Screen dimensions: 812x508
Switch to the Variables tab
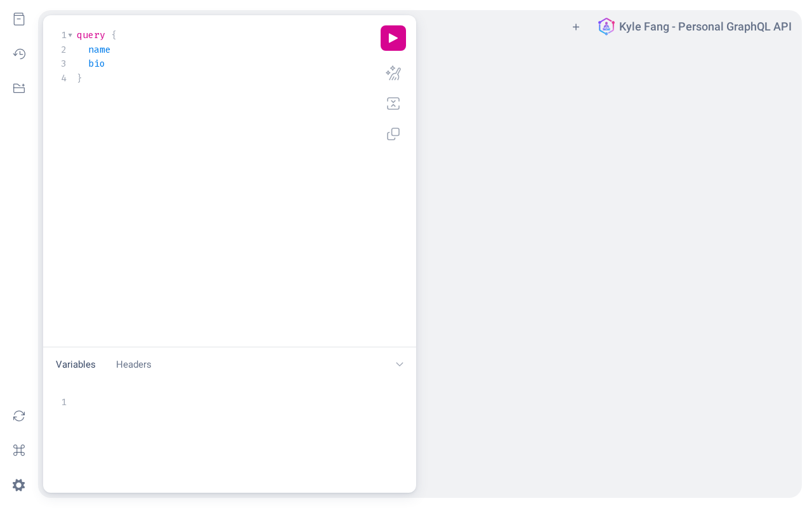75,364
